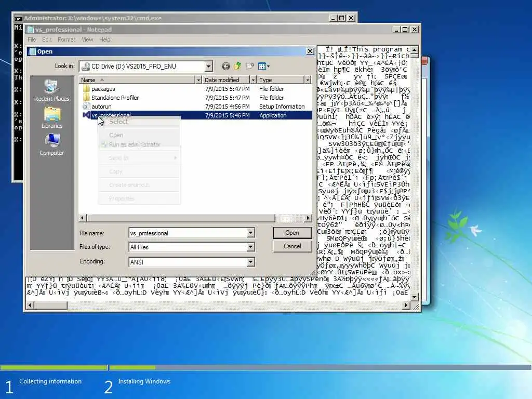
Task: Sort files by Date modified header
Action: [x=226, y=80]
